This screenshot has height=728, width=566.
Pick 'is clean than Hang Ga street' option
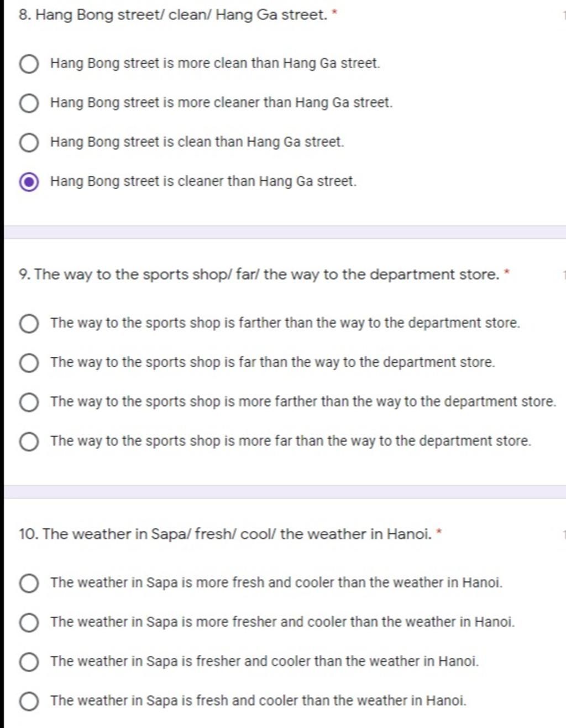(29, 142)
